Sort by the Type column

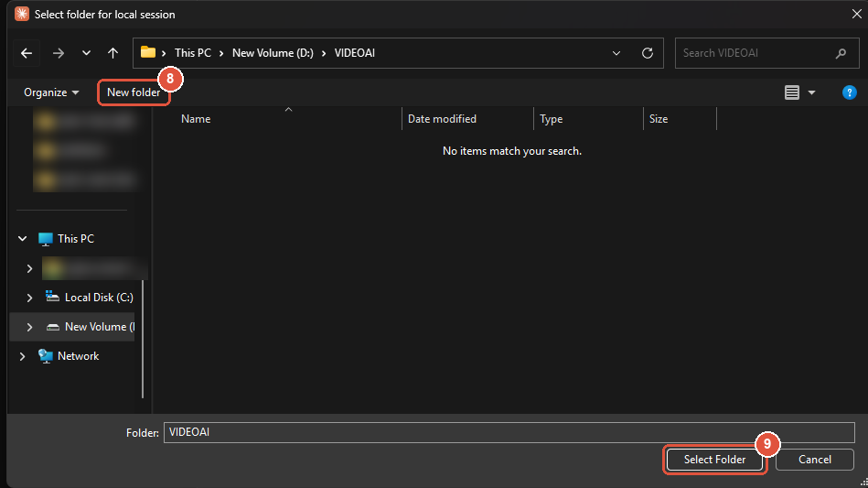coord(551,119)
